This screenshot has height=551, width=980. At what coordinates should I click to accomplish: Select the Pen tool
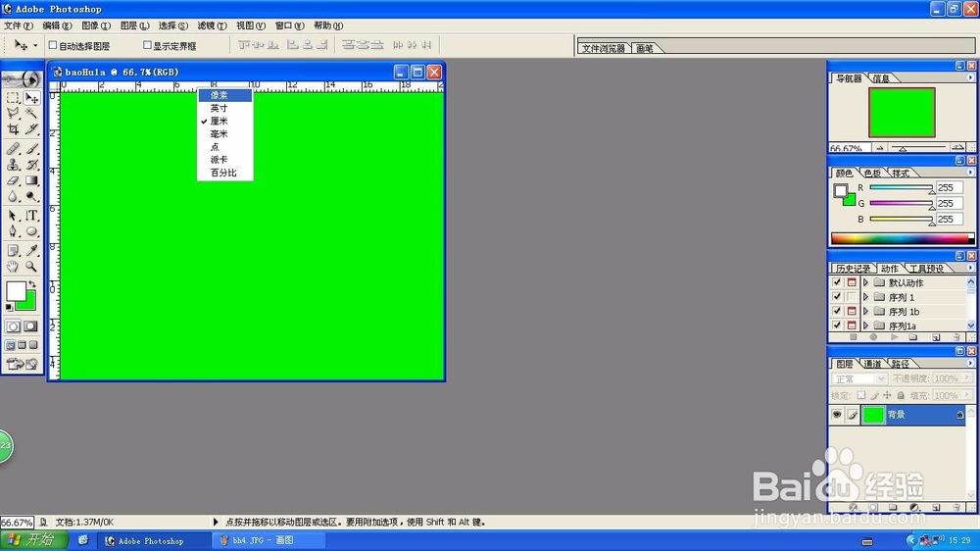pyautogui.click(x=13, y=230)
